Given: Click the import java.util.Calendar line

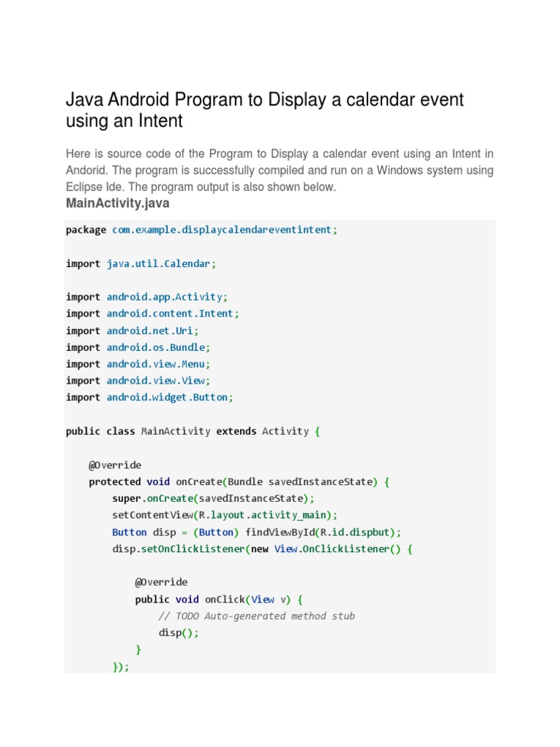Looking at the screenshot, I should coord(141,264).
